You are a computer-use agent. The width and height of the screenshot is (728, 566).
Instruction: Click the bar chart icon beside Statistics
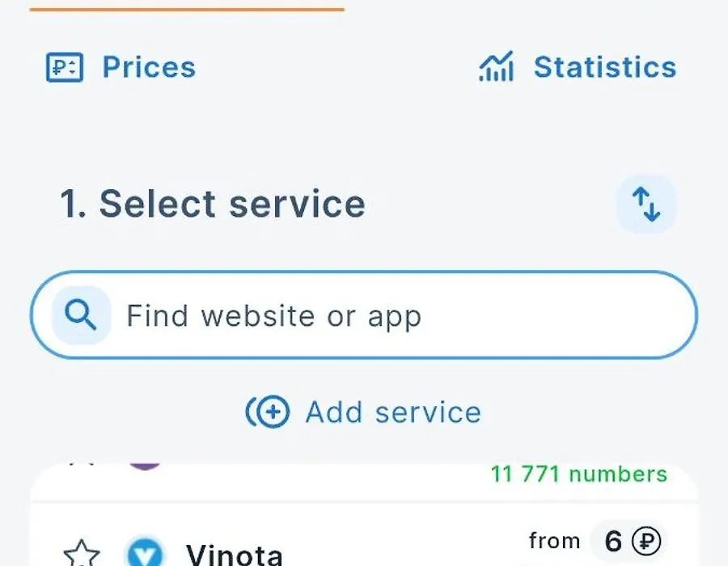click(x=497, y=66)
